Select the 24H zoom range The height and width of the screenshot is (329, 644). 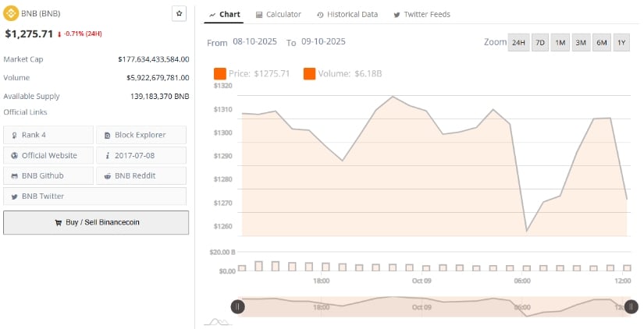518,42
